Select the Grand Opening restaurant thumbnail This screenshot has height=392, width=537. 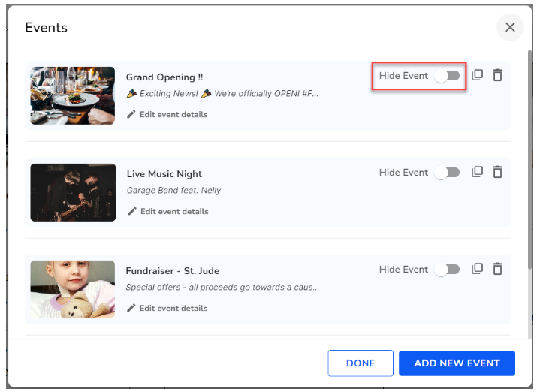[x=73, y=95]
